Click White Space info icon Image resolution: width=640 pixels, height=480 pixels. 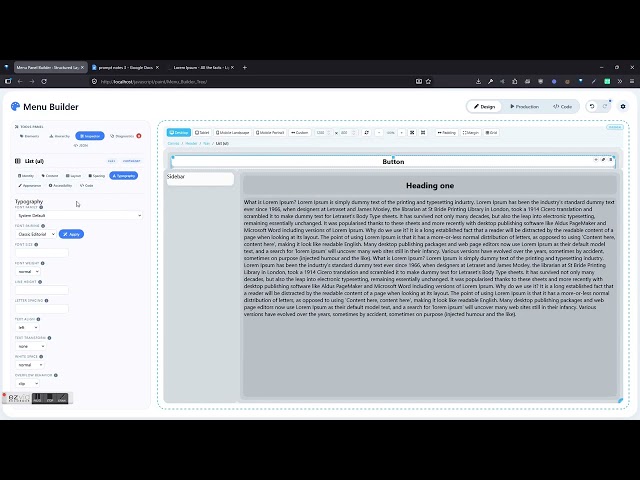point(41,356)
